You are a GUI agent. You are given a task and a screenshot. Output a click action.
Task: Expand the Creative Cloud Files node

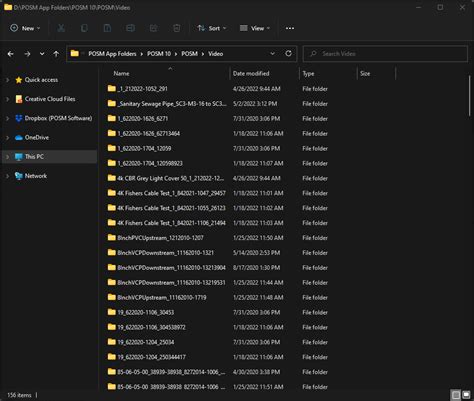pos(7,99)
